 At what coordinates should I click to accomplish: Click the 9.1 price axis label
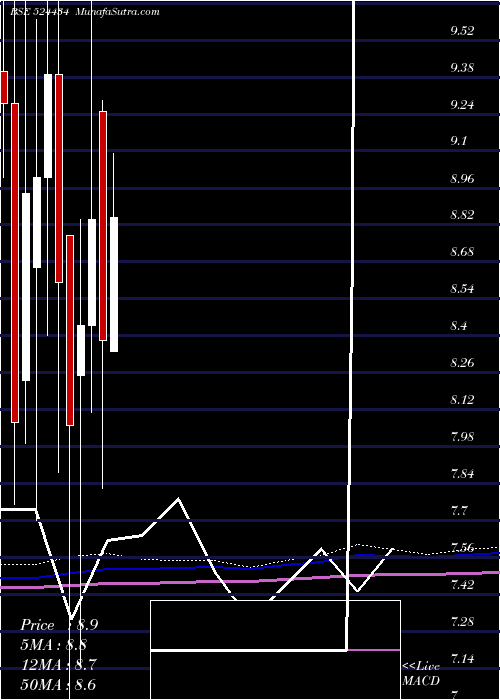pos(459,142)
